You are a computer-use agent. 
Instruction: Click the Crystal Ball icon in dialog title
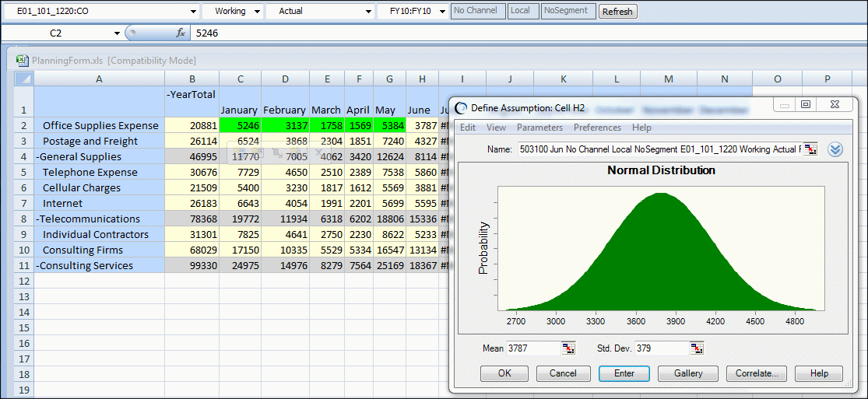pyautogui.click(x=462, y=107)
